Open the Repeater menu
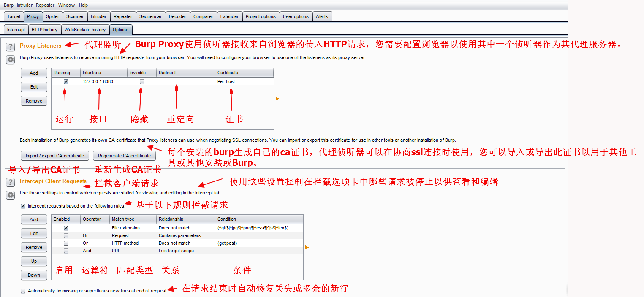The image size is (644, 297). pyautogui.click(x=45, y=5)
